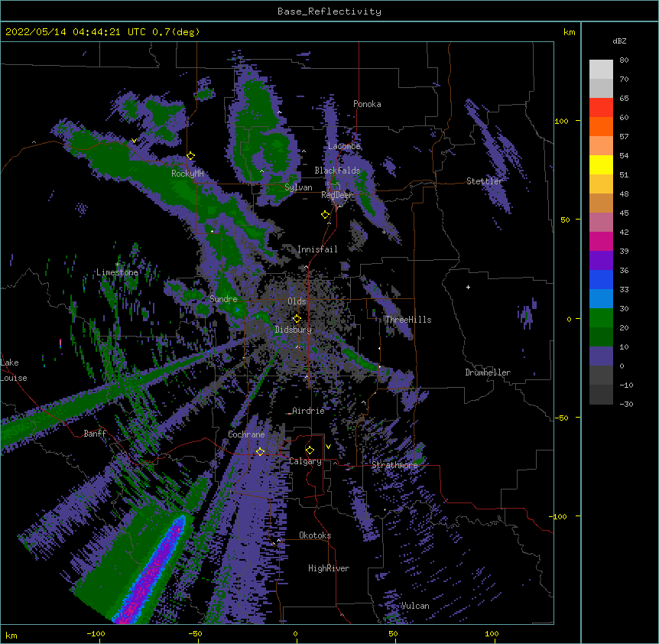Click the Airdrie city label

point(308,411)
